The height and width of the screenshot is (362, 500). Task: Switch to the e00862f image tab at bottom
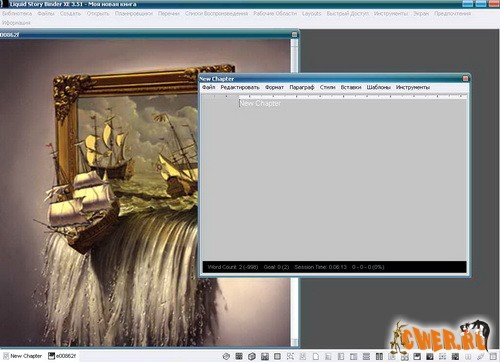[x=62, y=356]
